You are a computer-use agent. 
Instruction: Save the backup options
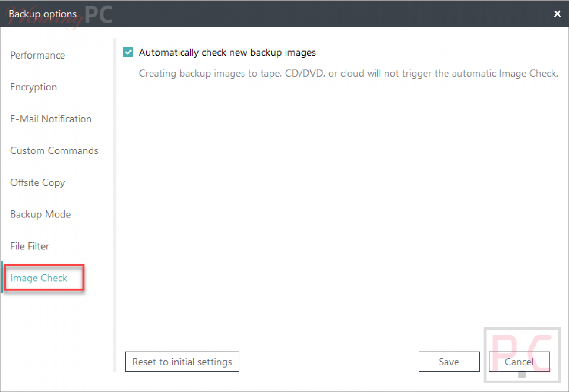click(449, 362)
